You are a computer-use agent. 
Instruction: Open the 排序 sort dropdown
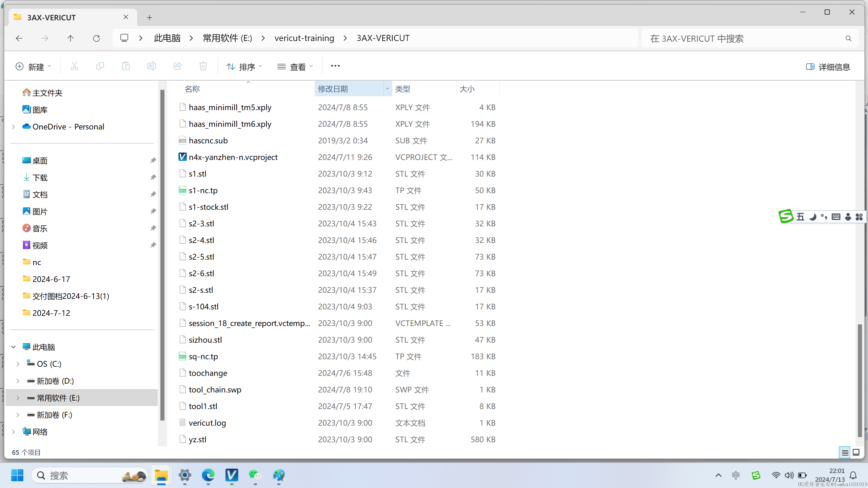point(244,67)
